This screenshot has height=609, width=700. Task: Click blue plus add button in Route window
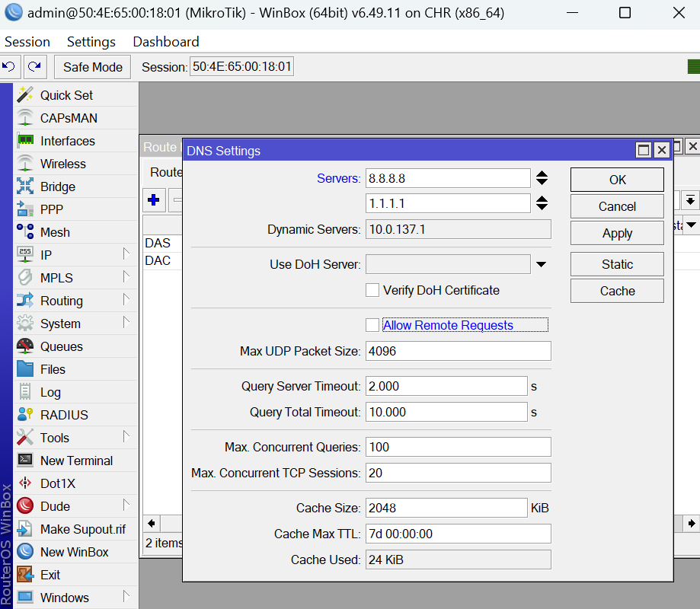click(x=154, y=200)
